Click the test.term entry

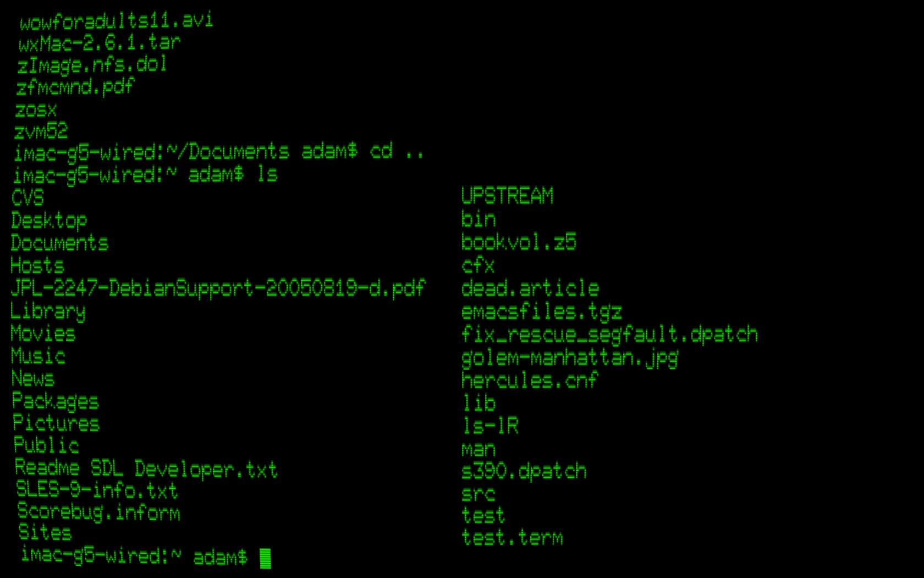pos(512,537)
